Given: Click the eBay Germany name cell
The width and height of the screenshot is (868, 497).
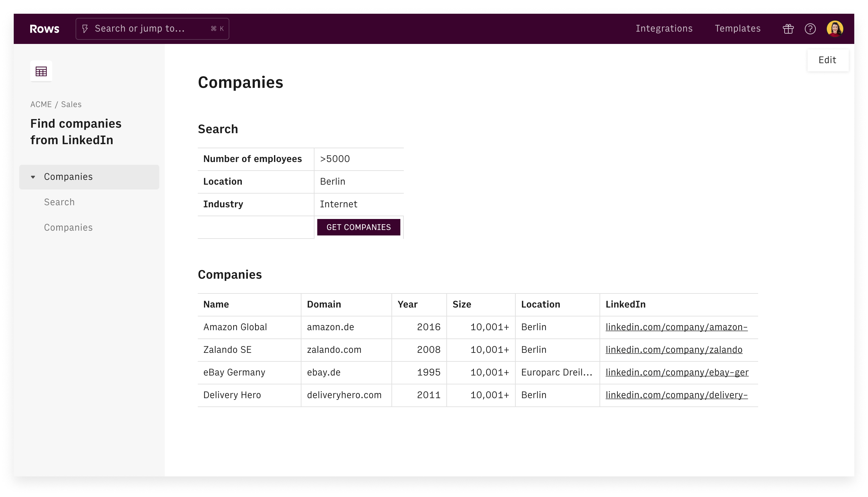Looking at the screenshot, I should click(249, 373).
